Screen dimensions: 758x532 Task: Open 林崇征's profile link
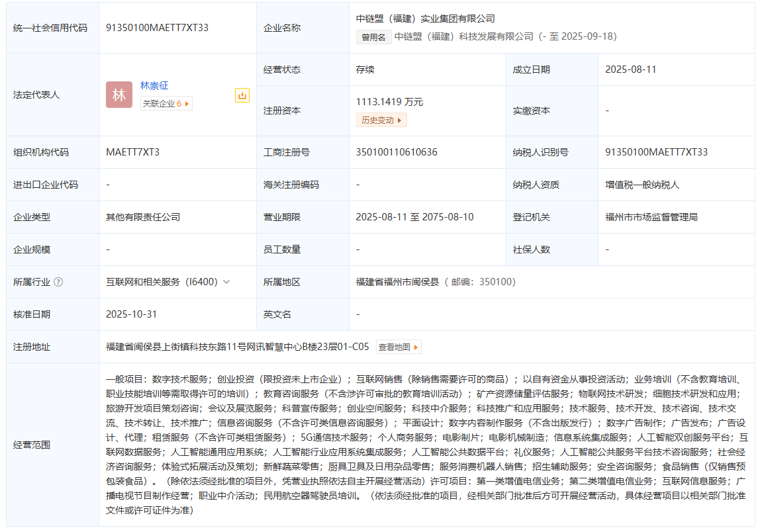coord(154,85)
